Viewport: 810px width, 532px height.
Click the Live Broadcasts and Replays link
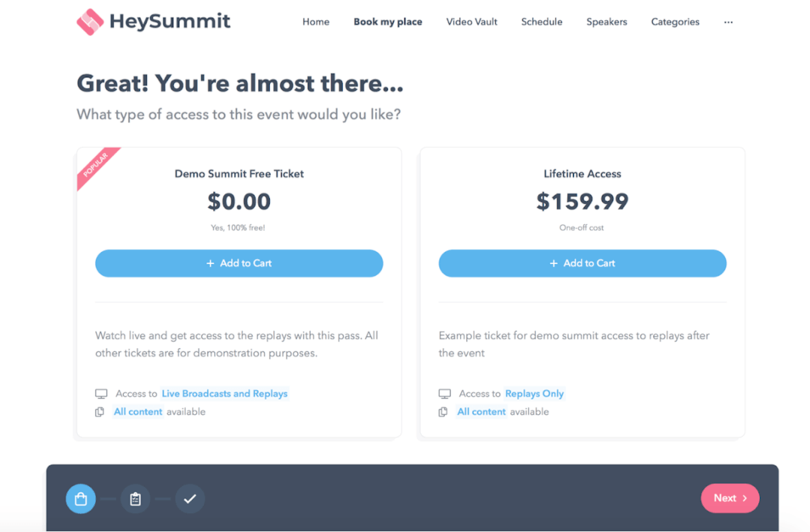pyautogui.click(x=225, y=394)
